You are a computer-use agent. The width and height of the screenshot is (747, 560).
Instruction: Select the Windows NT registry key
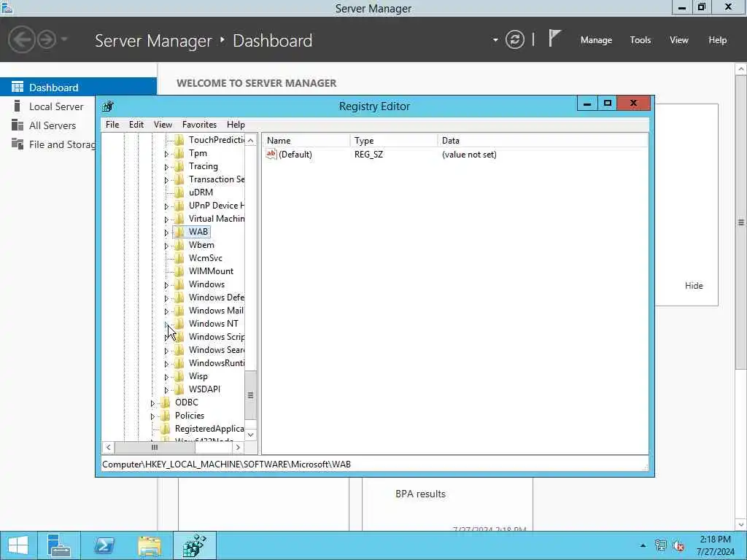point(214,323)
